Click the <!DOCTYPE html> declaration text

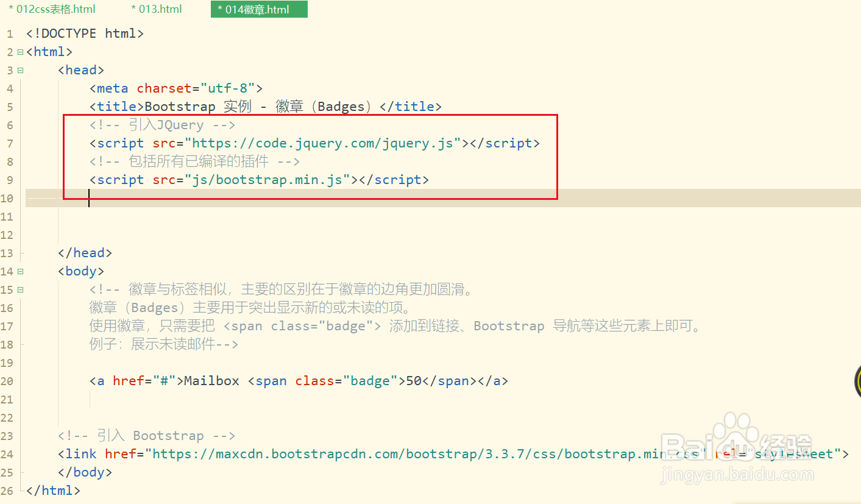(x=85, y=34)
